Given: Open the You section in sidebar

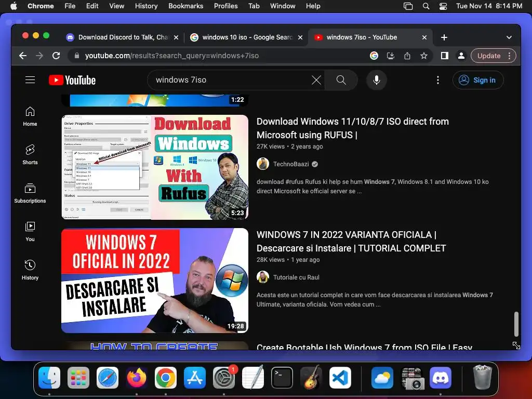Looking at the screenshot, I should 30,231.
